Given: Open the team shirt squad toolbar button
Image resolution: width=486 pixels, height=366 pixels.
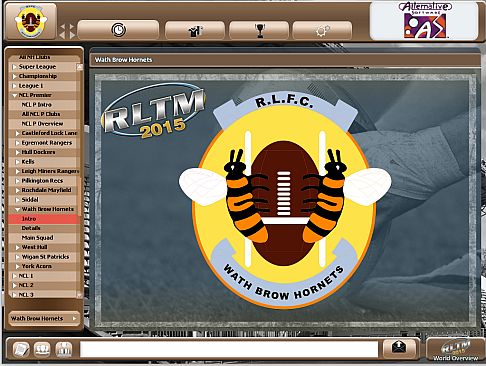Looking at the screenshot, I should pyautogui.click(x=195, y=31).
